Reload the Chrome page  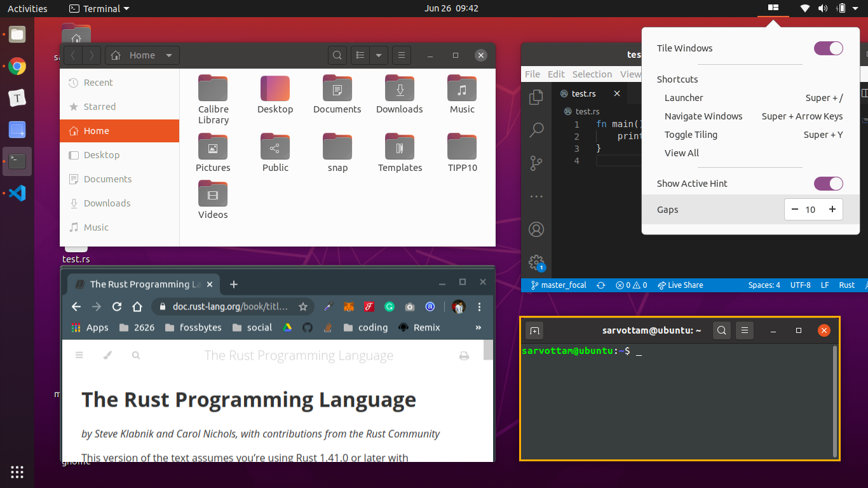coord(117,307)
